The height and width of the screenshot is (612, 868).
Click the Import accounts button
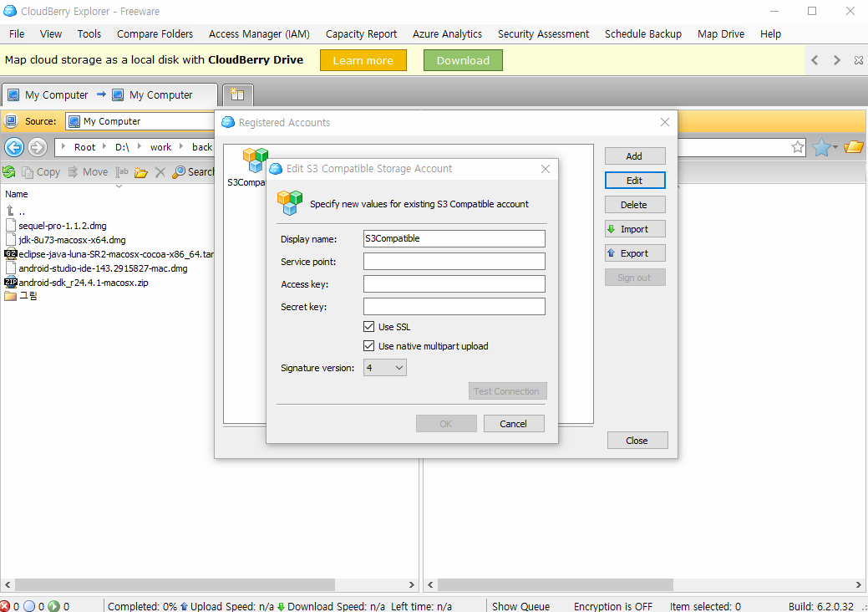[x=635, y=229]
